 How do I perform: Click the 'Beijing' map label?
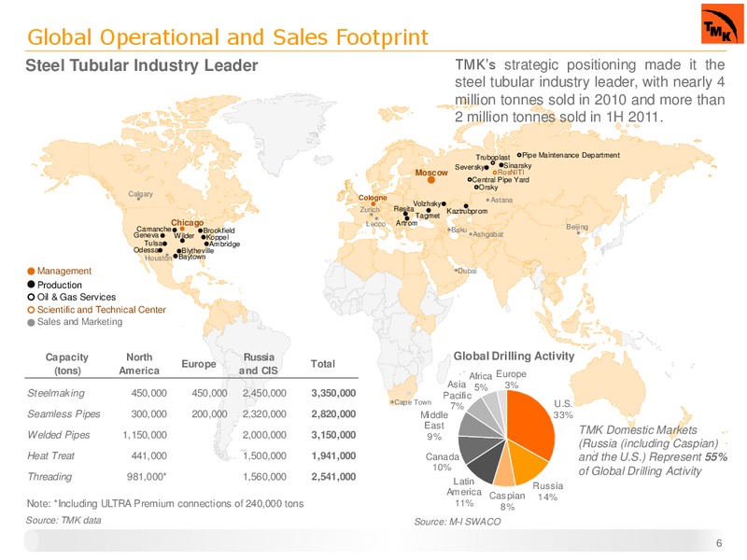click(577, 227)
